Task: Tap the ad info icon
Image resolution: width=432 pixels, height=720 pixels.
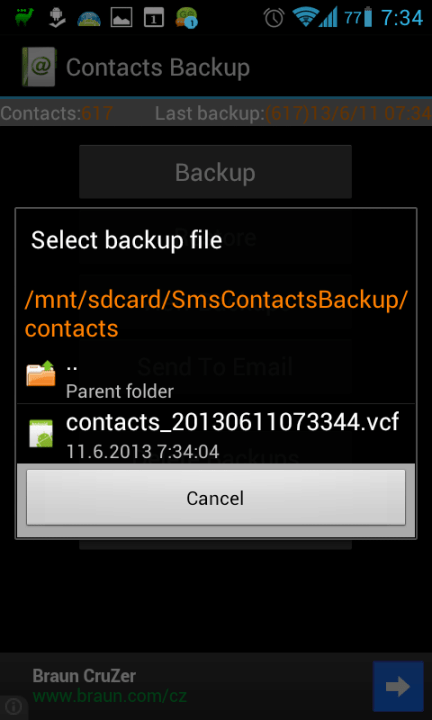Action: coord(13,707)
